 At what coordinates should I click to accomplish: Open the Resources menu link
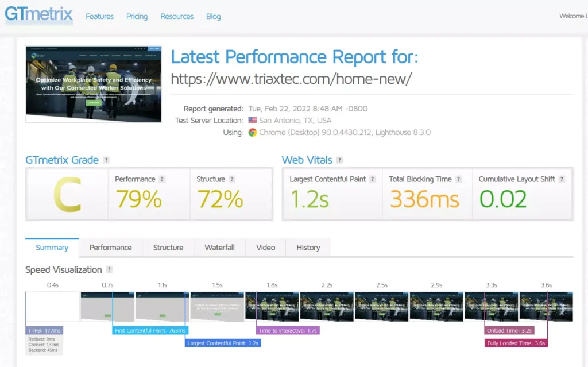coord(177,17)
